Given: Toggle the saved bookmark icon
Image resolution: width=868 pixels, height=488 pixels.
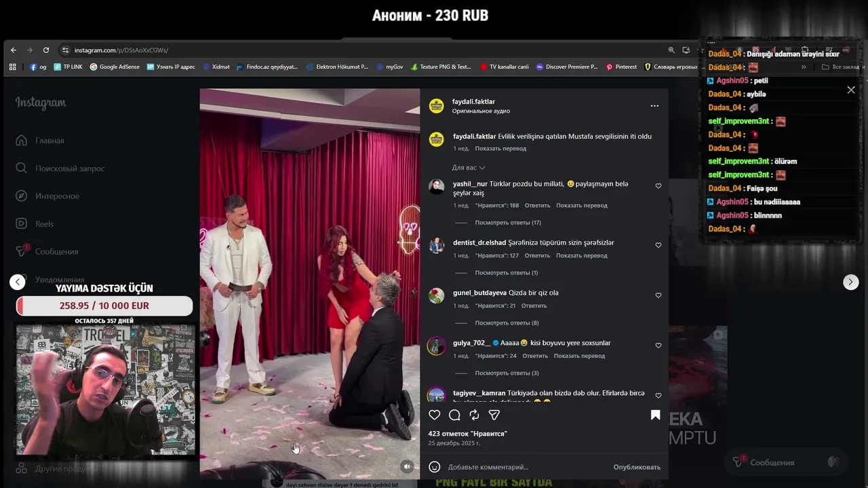Looking at the screenshot, I should (x=655, y=415).
